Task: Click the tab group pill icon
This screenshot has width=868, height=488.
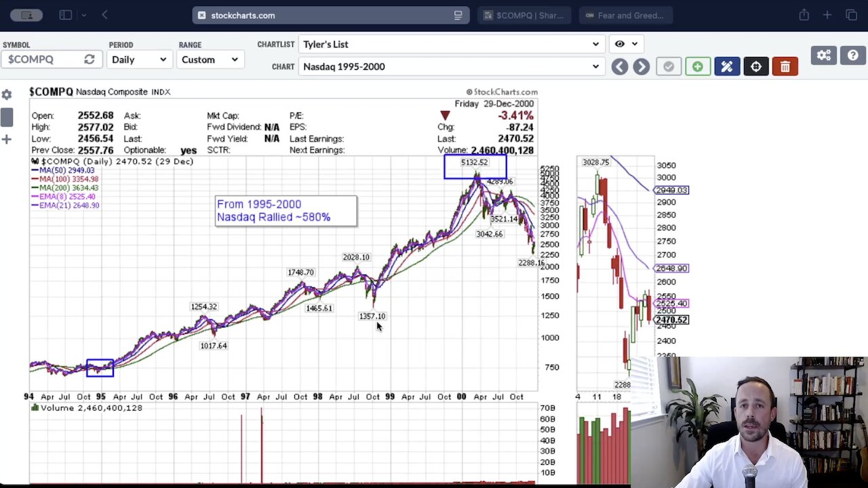Action: point(27,15)
